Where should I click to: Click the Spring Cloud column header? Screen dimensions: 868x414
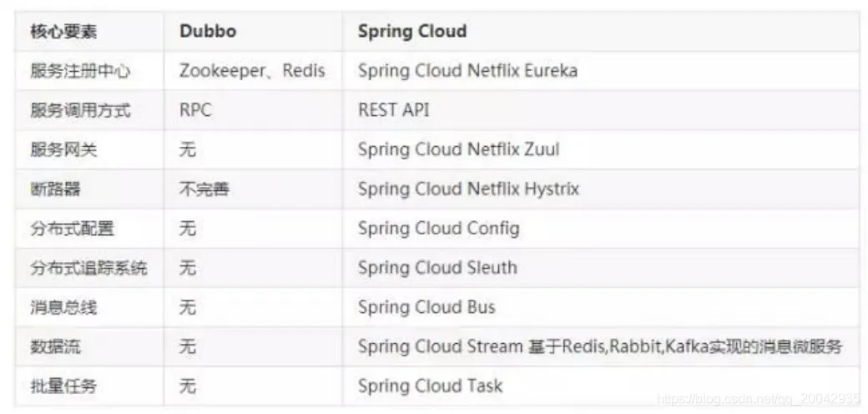tap(412, 32)
